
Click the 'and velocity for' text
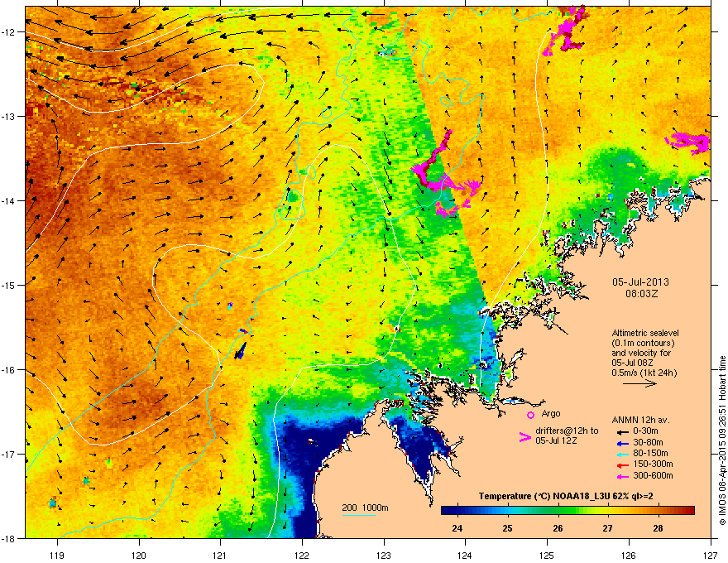tap(641, 353)
